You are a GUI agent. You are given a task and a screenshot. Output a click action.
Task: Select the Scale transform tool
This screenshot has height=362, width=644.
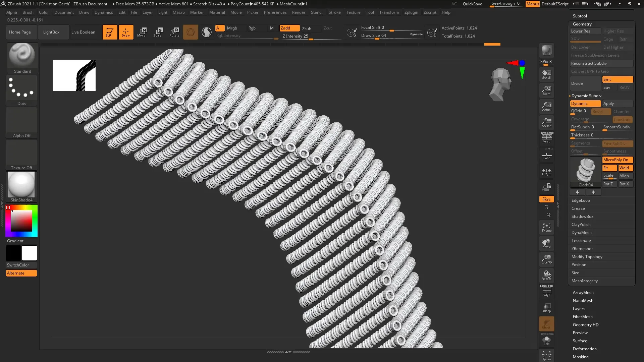[x=158, y=32]
